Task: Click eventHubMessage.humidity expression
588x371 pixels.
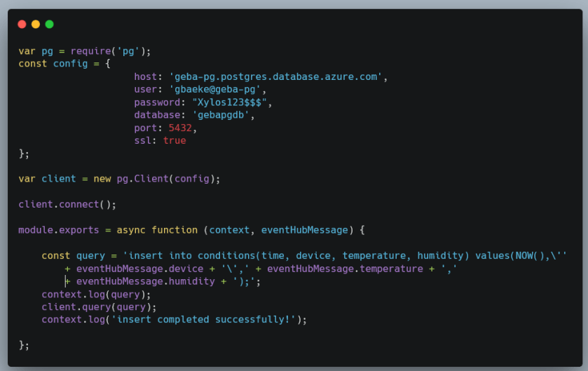Action: 146,282
